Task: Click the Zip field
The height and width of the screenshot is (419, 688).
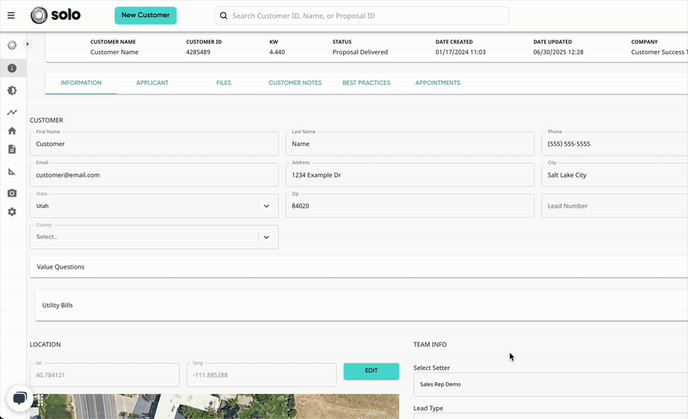Action: click(x=410, y=206)
